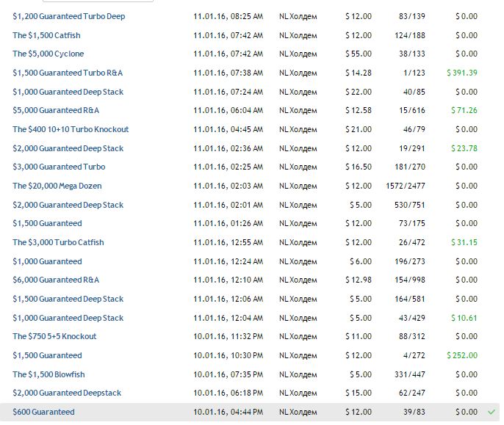504x425 pixels.
Task: Click the $391.39 winnings amount
Action: [x=462, y=73]
